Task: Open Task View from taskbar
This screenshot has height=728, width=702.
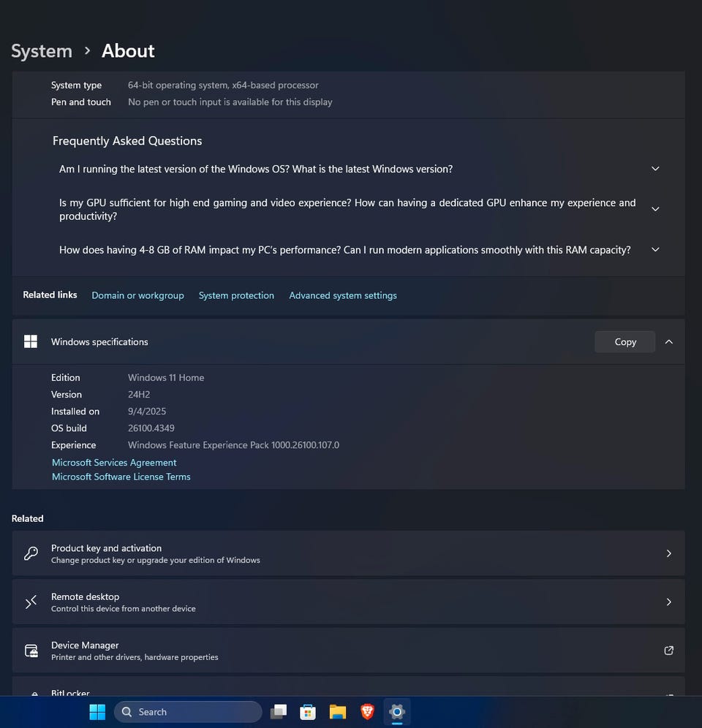Action: coord(279,712)
